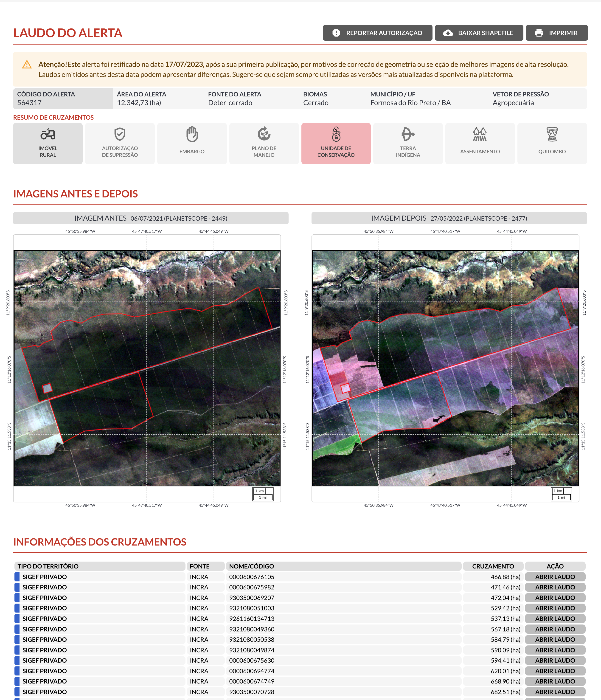This screenshot has width=601, height=700.
Task: Print the report with Imprimir
Action: (x=556, y=33)
